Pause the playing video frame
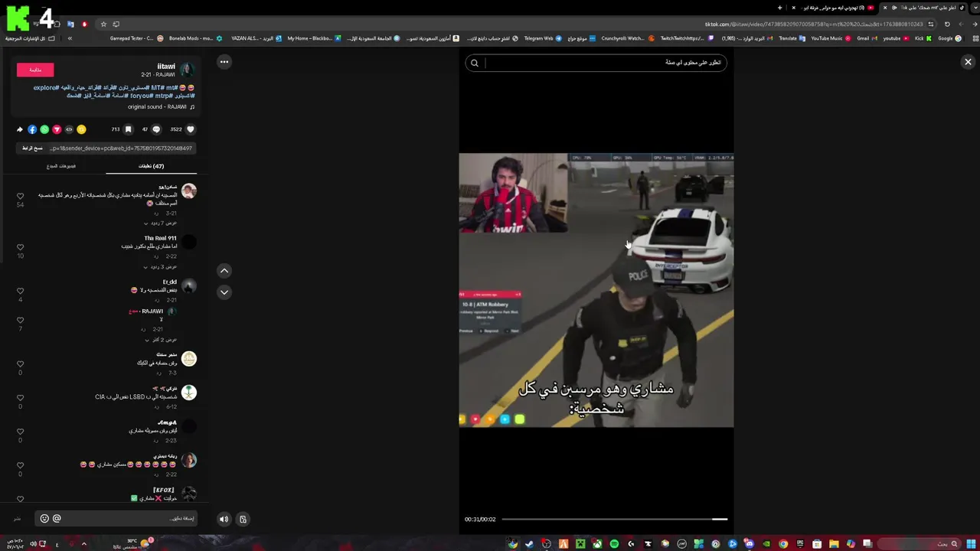The width and height of the screenshot is (980, 551). (x=596, y=290)
